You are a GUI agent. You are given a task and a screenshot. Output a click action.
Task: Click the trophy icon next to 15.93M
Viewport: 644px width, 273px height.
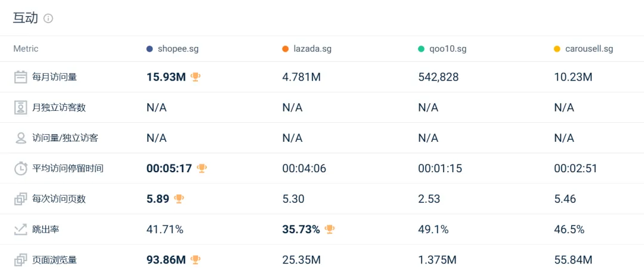[196, 77]
